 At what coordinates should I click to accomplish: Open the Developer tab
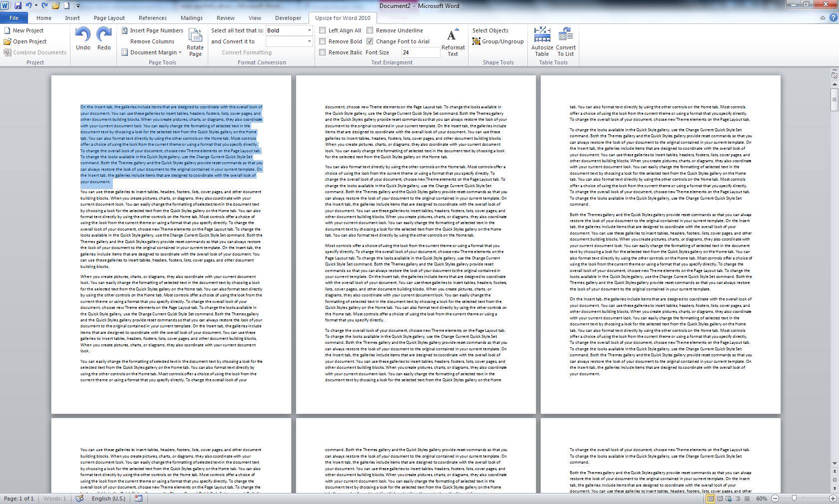coord(288,18)
